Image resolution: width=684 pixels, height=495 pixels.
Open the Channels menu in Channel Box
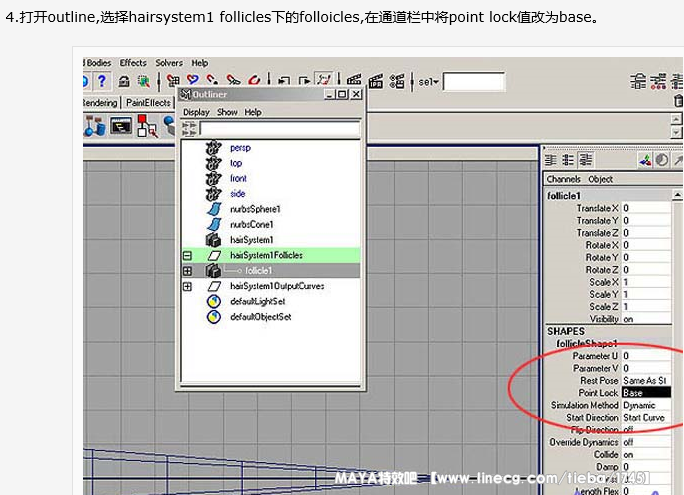[x=563, y=179]
